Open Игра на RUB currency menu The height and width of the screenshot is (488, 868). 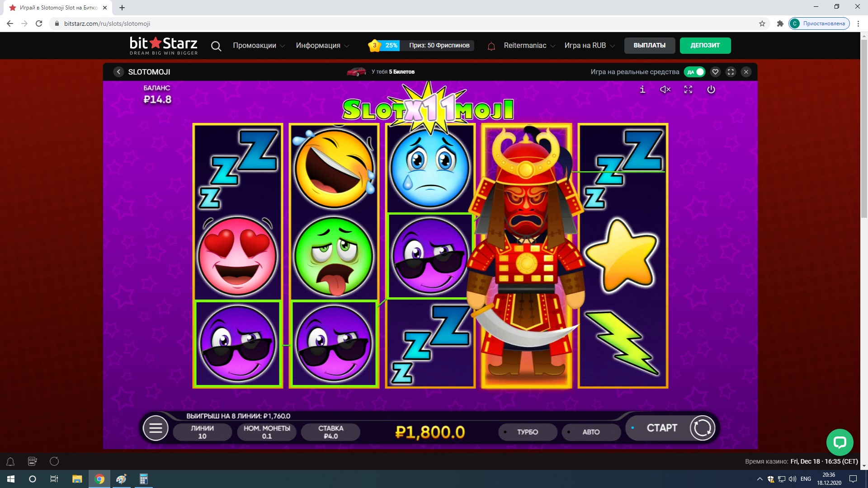tap(590, 46)
